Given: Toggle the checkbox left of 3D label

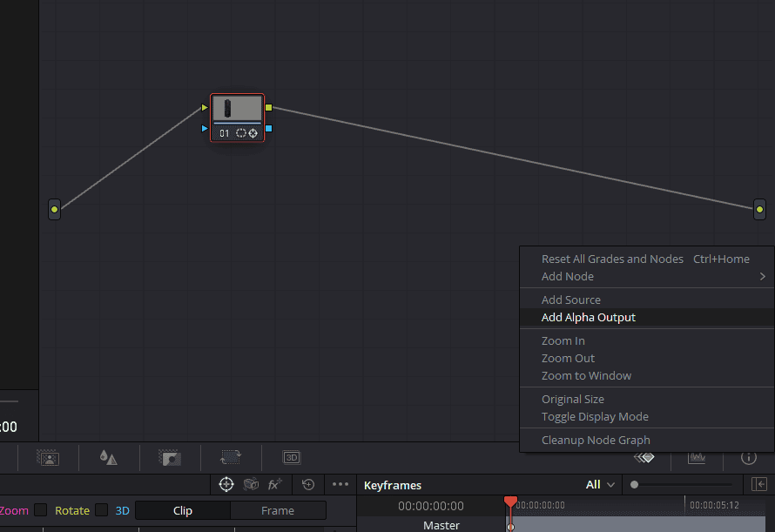Looking at the screenshot, I should click(101, 509).
